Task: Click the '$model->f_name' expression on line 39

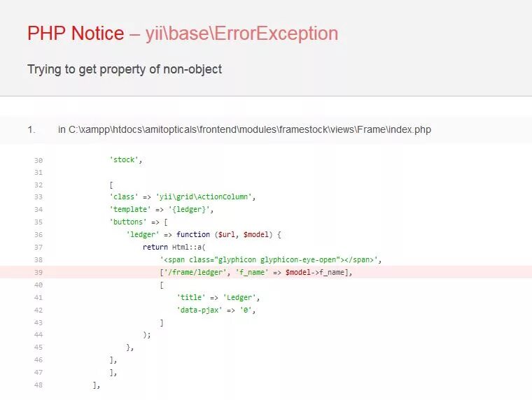Action: click(316, 272)
